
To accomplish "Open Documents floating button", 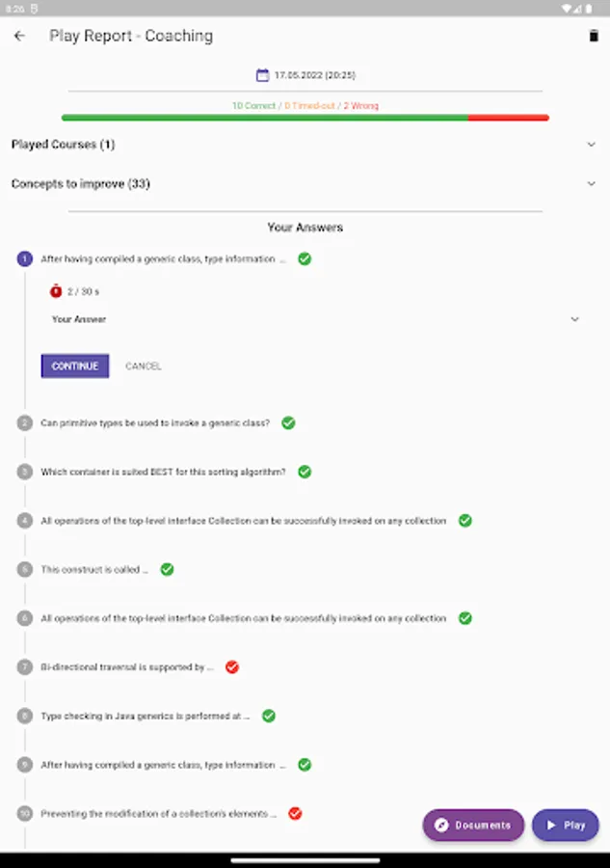I will pyautogui.click(x=473, y=826).
